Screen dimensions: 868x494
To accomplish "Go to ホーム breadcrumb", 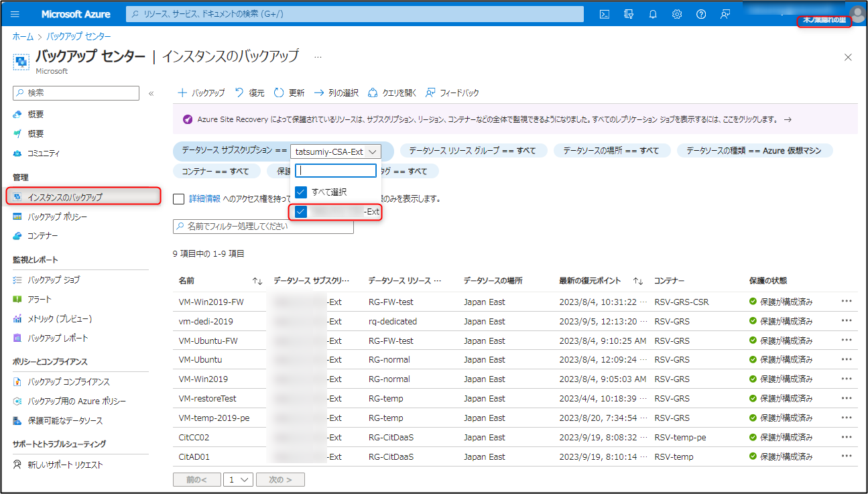I will pos(23,36).
